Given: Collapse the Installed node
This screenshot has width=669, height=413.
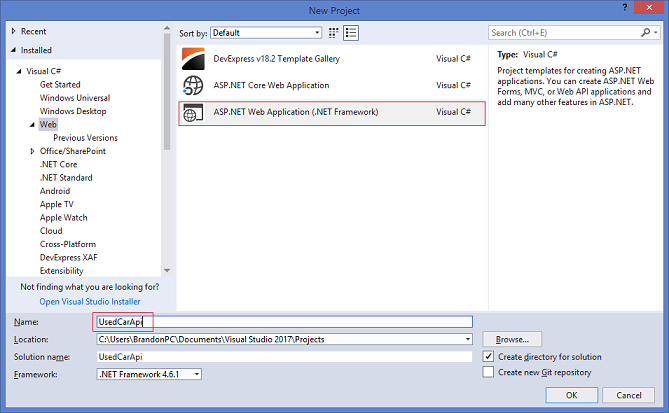Looking at the screenshot, I should pos(14,50).
